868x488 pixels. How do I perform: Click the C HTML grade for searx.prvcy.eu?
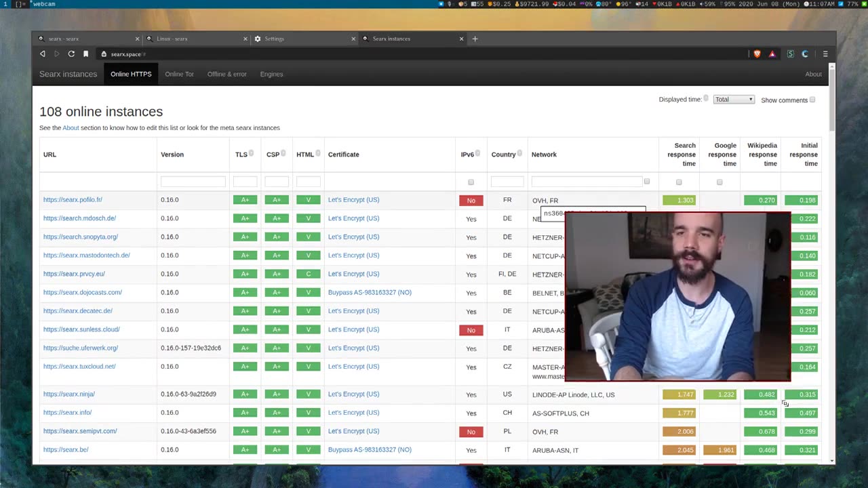[x=308, y=274]
